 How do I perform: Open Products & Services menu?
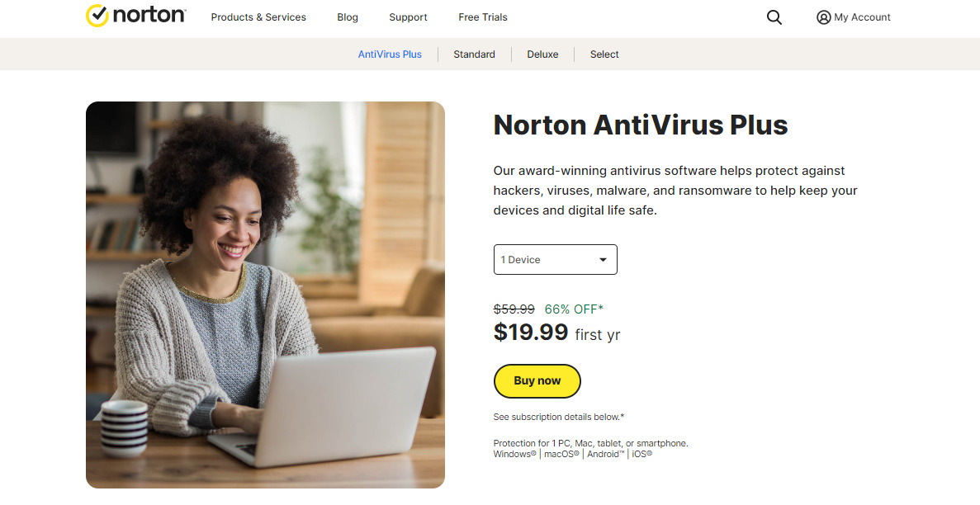click(258, 17)
